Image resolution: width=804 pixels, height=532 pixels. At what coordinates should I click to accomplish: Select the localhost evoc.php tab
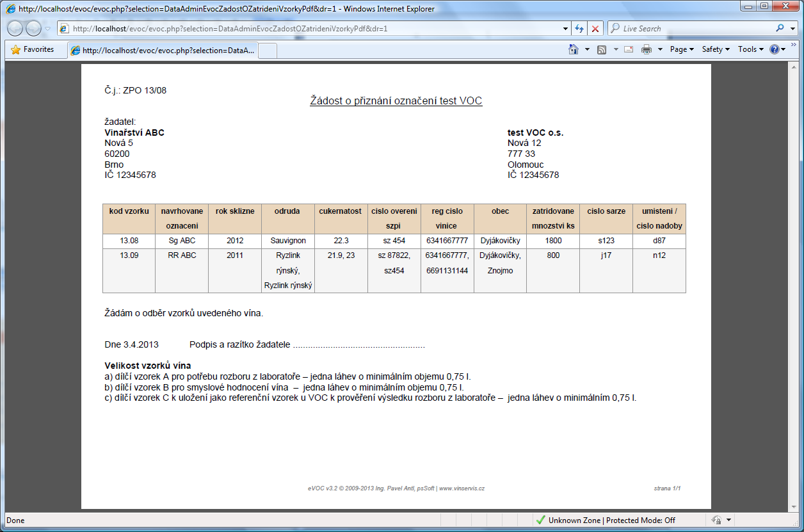click(x=163, y=50)
